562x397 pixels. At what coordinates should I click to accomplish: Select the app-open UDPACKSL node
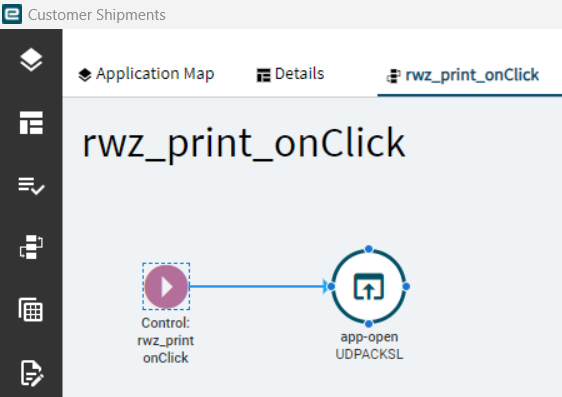[x=369, y=286]
